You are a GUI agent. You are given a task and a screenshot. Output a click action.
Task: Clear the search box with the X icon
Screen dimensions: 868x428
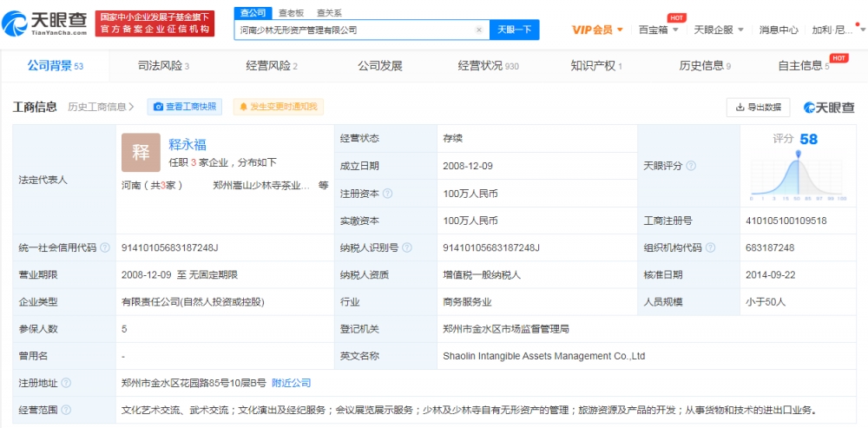click(x=479, y=30)
